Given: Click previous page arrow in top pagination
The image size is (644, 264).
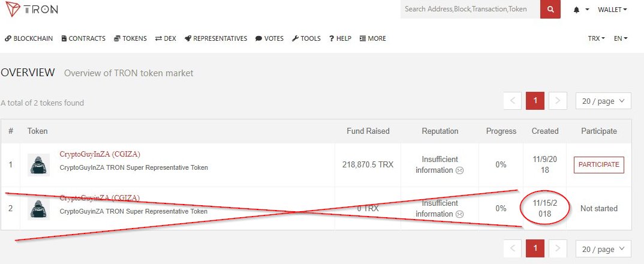Looking at the screenshot, I should click(x=513, y=101).
